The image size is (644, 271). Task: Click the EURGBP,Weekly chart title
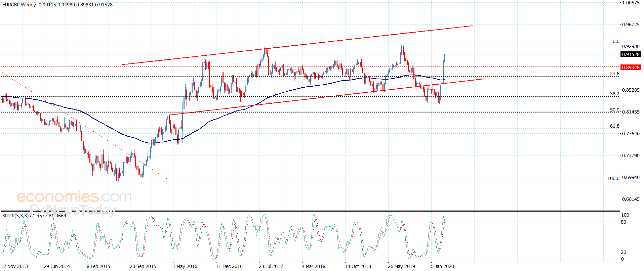click(19, 5)
